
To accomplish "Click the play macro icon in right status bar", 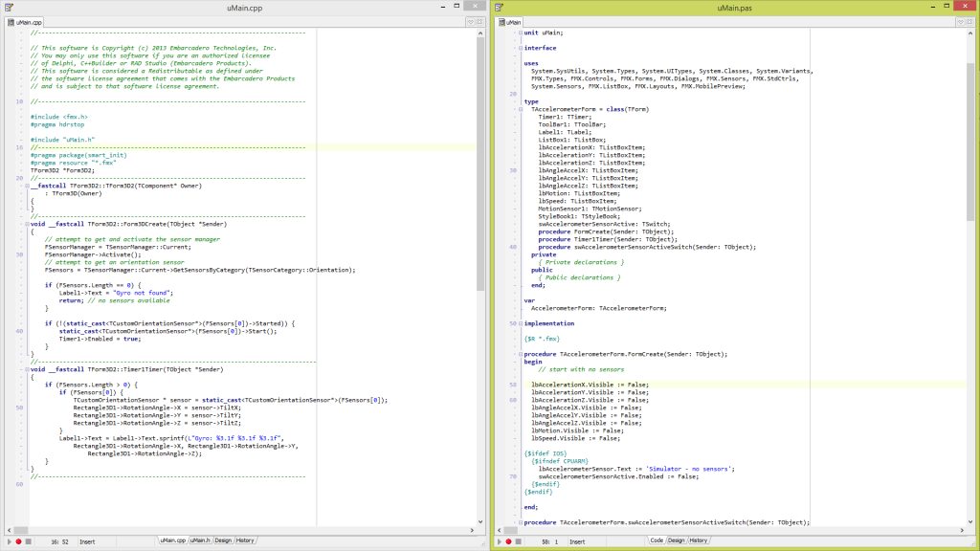I will pyautogui.click(x=499, y=540).
